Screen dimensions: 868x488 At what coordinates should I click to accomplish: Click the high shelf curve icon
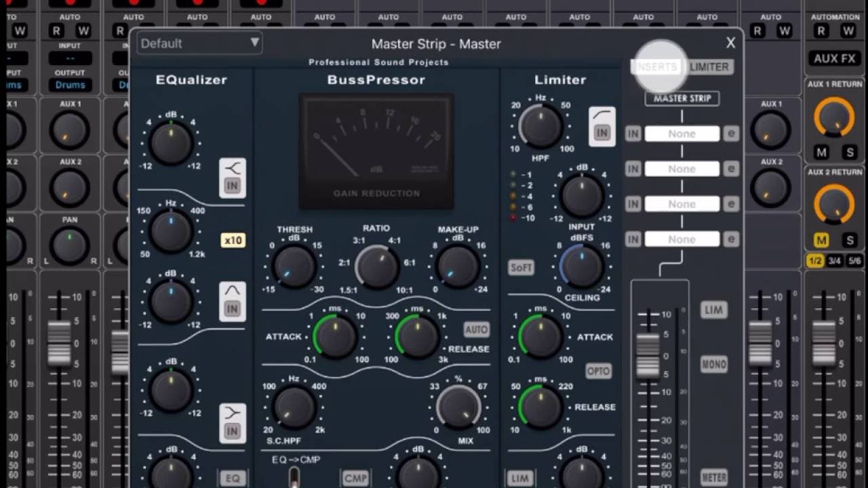pos(233,413)
